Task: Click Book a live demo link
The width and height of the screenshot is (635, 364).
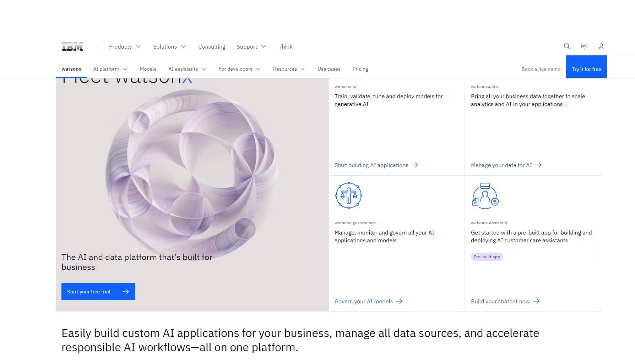Action: 541,69
